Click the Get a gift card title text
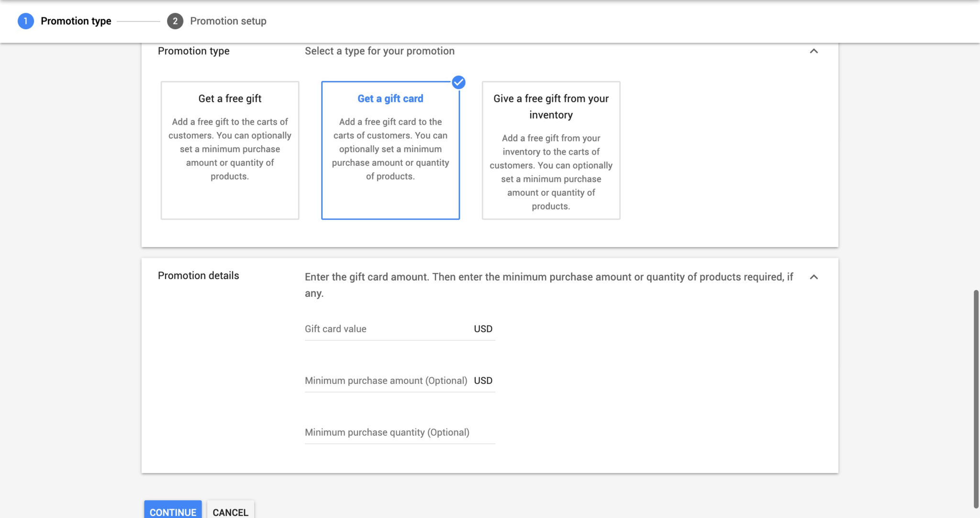This screenshot has height=518, width=980. pos(390,99)
